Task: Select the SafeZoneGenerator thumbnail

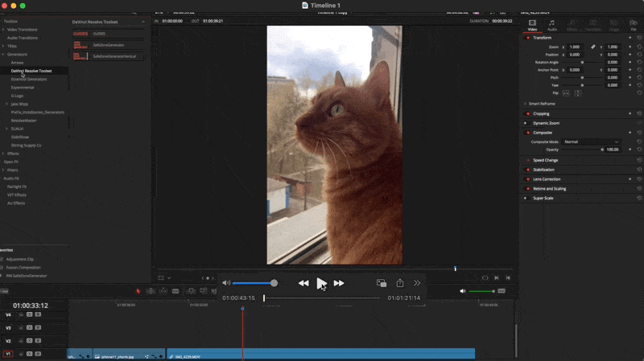Action: [80, 45]
